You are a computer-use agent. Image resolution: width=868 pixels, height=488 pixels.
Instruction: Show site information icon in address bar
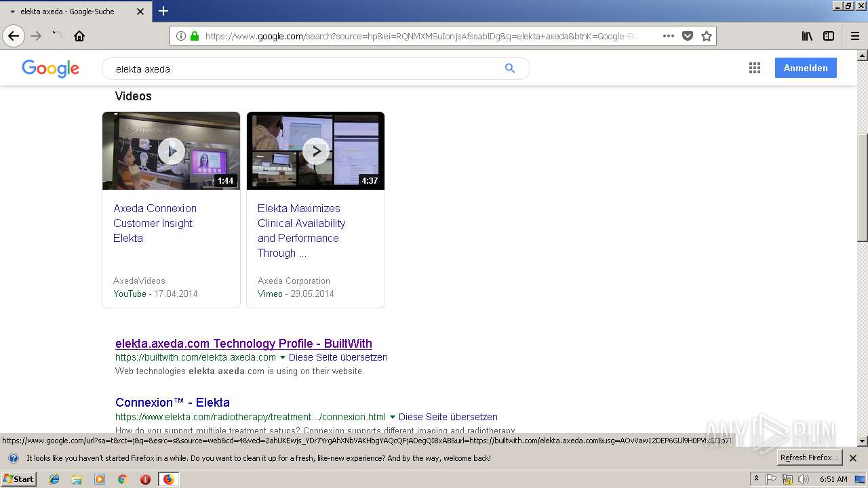pos(181,36)
